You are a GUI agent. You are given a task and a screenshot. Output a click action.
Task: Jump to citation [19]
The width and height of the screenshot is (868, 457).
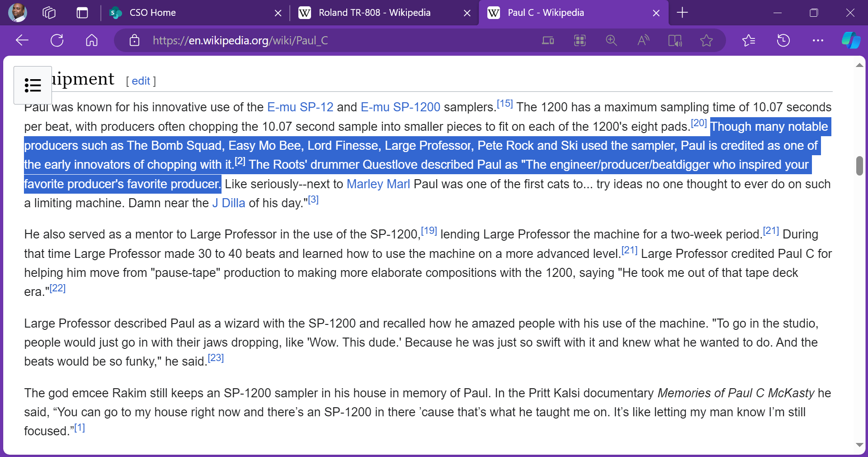click(429, 231)
